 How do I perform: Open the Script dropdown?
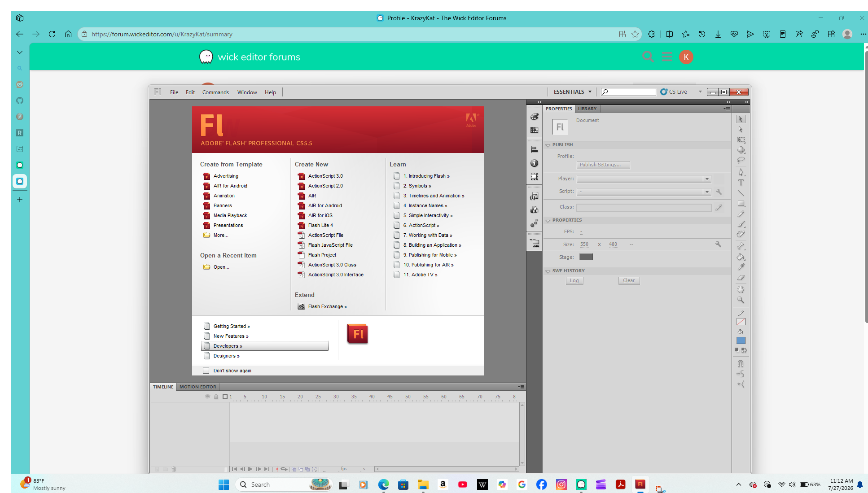(644, 192)
